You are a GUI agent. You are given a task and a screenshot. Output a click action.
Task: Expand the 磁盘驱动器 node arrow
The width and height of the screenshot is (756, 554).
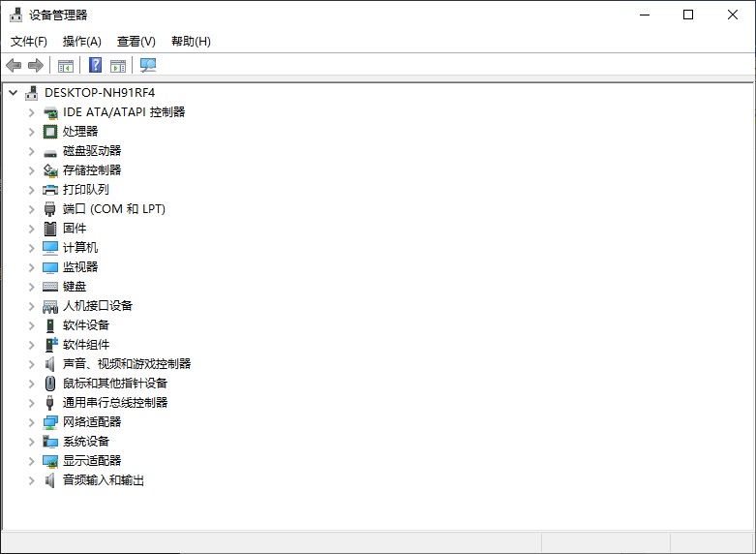pos(31,151)
